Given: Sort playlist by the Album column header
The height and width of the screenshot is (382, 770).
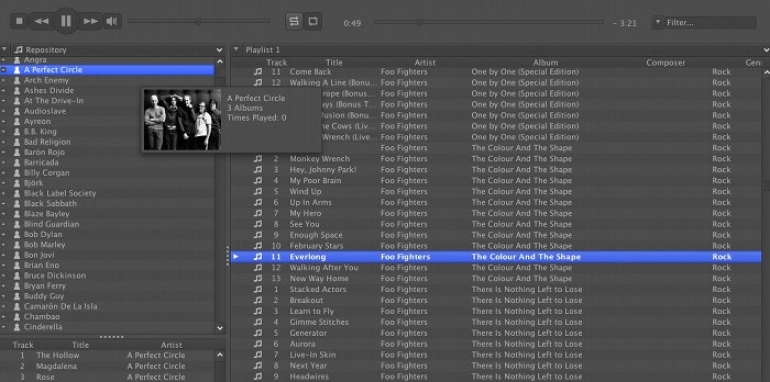Looking at the screenshot, I should [546, 62].
